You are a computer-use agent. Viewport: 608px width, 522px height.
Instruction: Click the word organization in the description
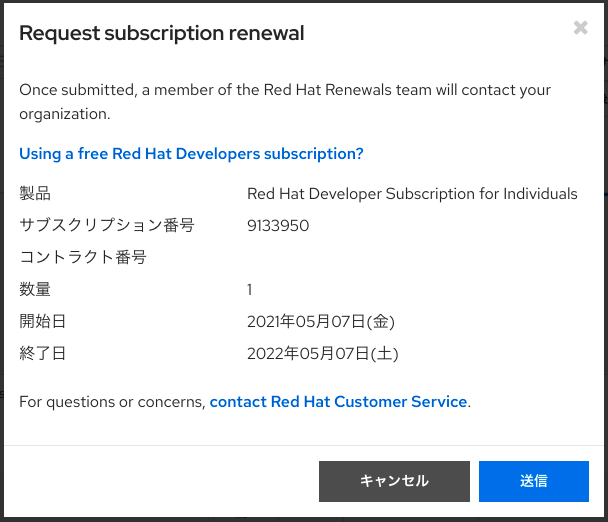pos(64,114)
